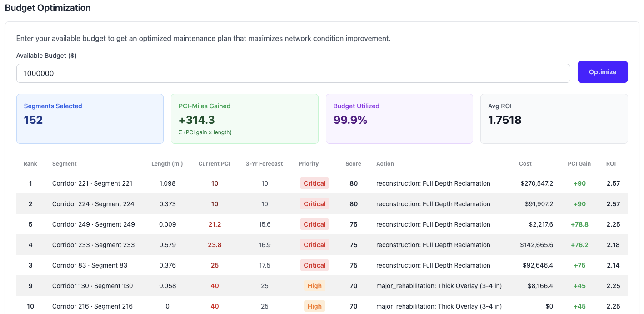Select the Budget Utilized summary card
The height and width of the screenshot is (314, 644).
point(399,119)
